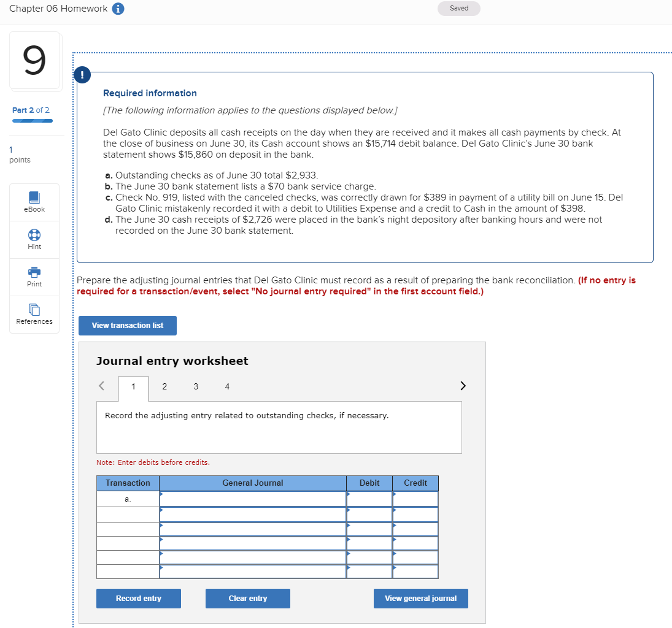
Task: Open the Debit cell dropdown in the first row
Action: click(x=369, y=499)
